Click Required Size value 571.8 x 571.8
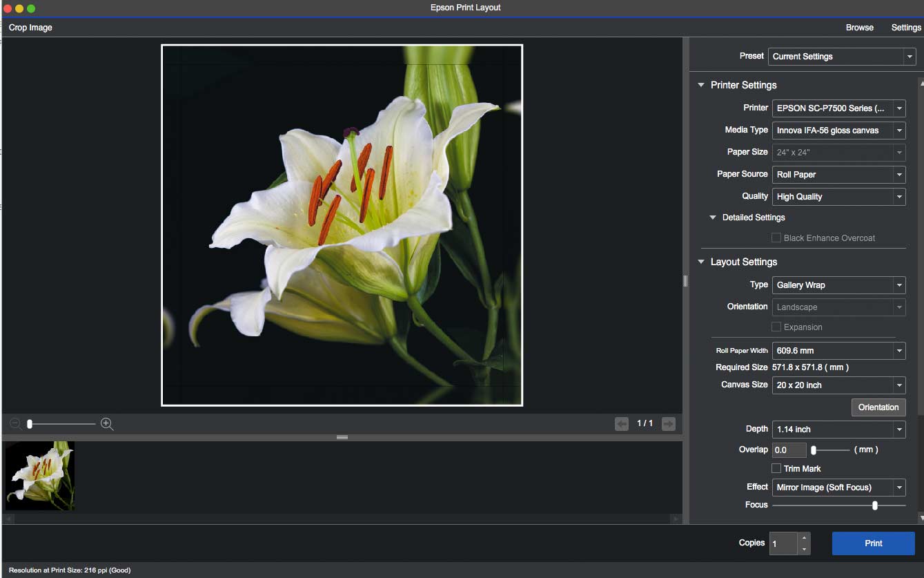Viewport: 924px width, 578px height. (810, 367)
